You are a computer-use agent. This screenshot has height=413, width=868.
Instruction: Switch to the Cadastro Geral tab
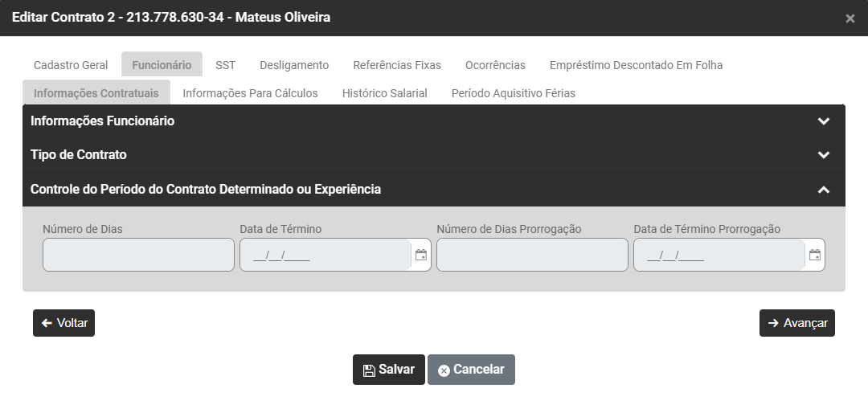pos(71,65)
